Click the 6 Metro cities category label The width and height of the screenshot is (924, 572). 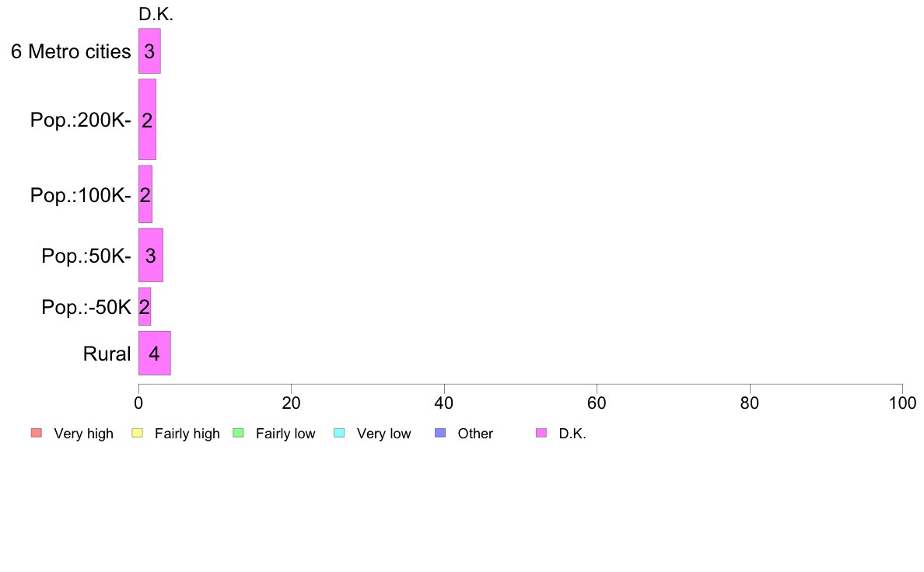point(71,52)
